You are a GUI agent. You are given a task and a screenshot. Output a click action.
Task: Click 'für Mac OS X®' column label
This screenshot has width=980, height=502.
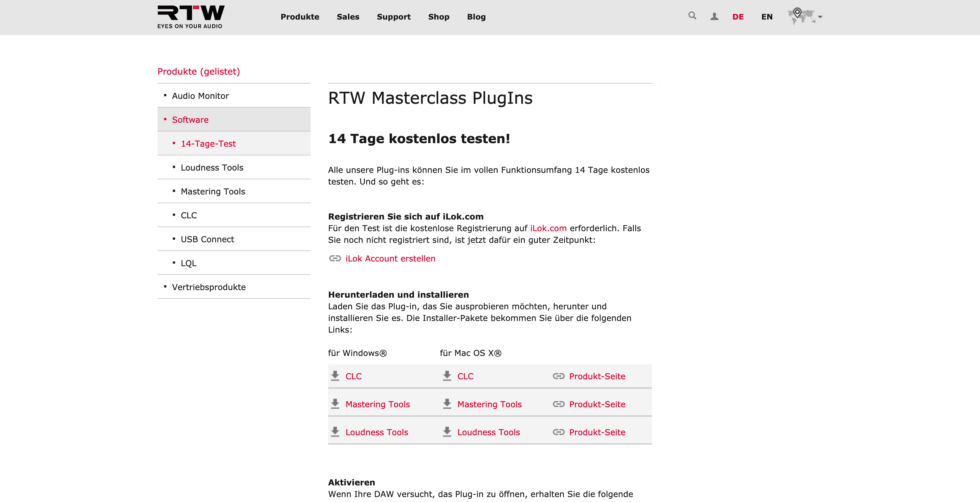click(x=470, y=353)
